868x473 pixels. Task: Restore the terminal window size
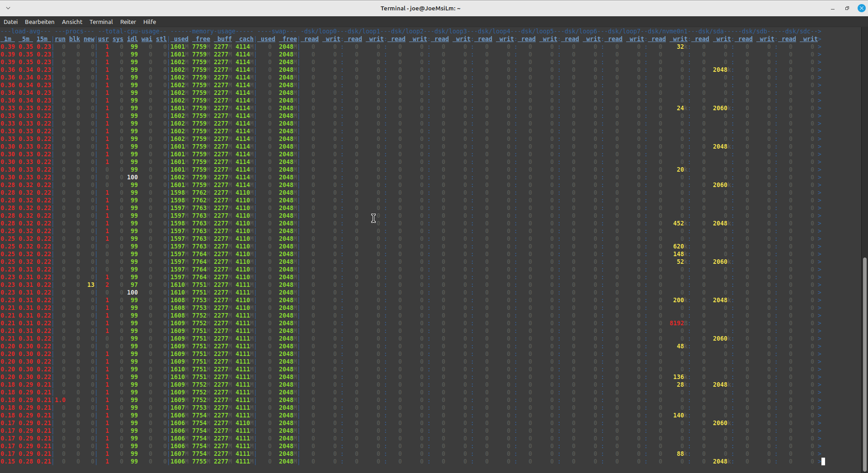(847, 8)
